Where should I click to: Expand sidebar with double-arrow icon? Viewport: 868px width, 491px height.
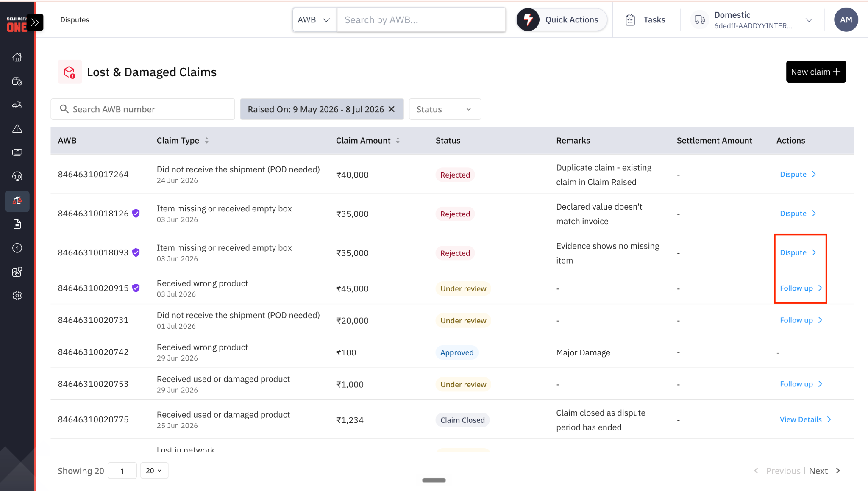(x=36, y=22)
